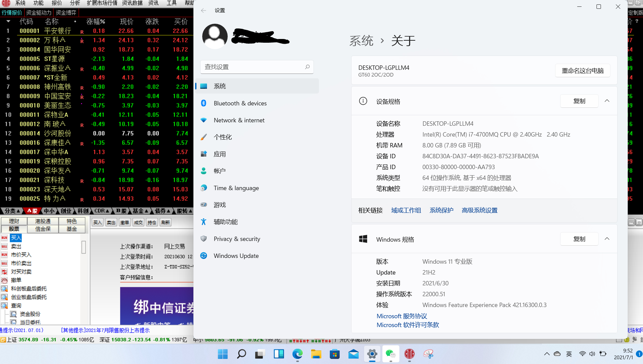This screenshot has height=364, width=643.
Task: Collapse the 设备规格 section
Action: (607, 101)
